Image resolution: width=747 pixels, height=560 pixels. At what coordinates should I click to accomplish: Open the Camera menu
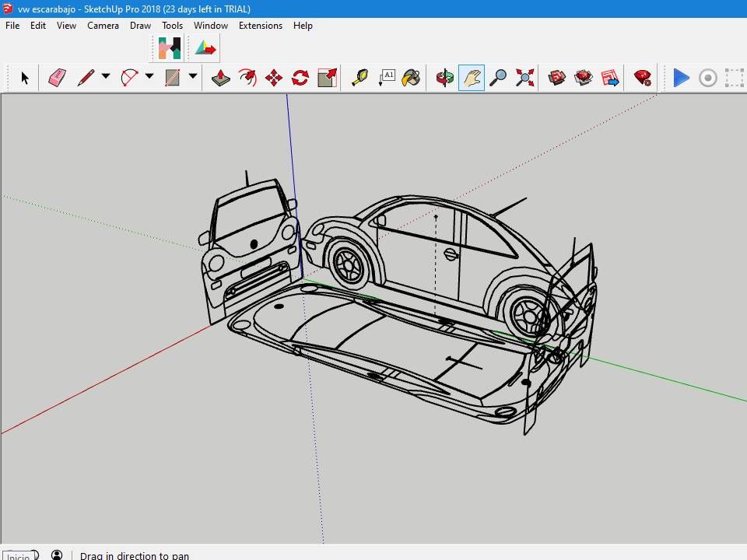103,26
